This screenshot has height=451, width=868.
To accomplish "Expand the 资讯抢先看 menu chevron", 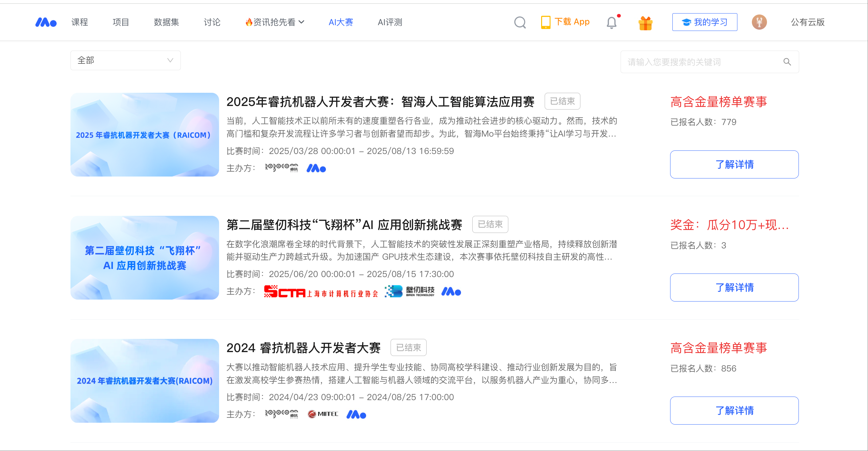I will pyautogui.click(x=302, y=22).
